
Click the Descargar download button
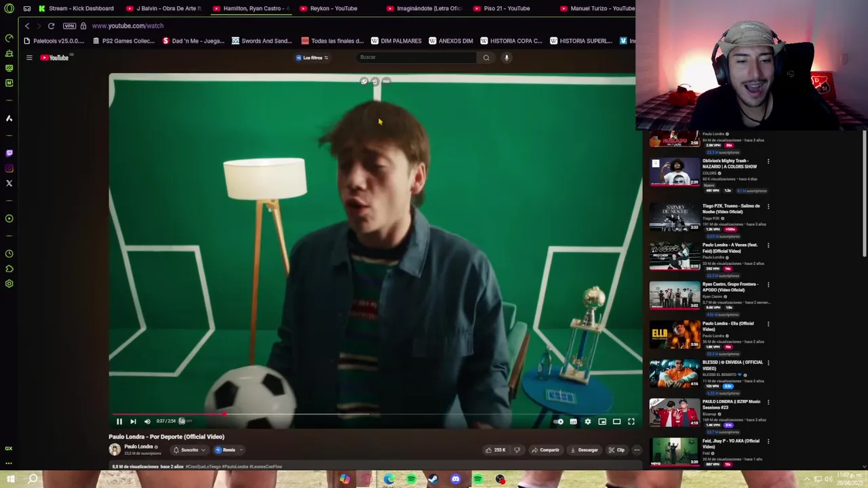tap(584, 450)
